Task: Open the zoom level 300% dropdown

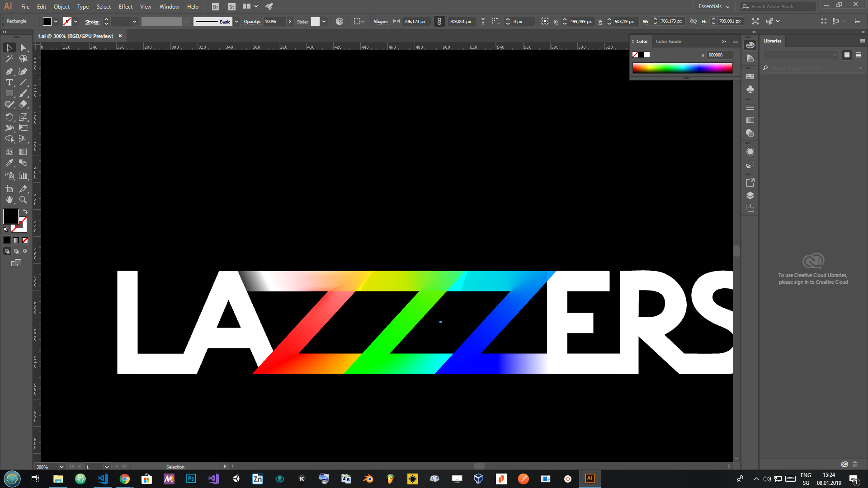Action: [x=61, y=467]
